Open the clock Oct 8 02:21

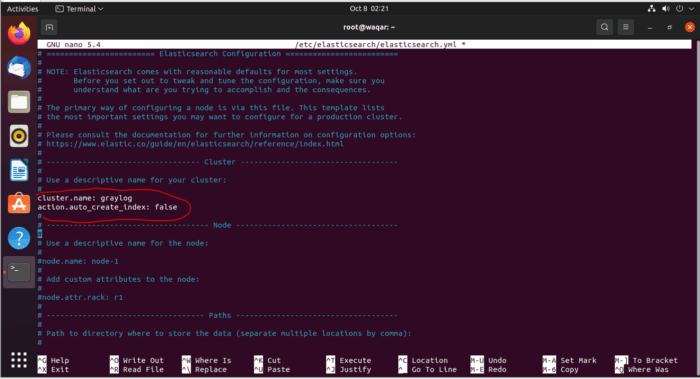[x=369, y=8]
